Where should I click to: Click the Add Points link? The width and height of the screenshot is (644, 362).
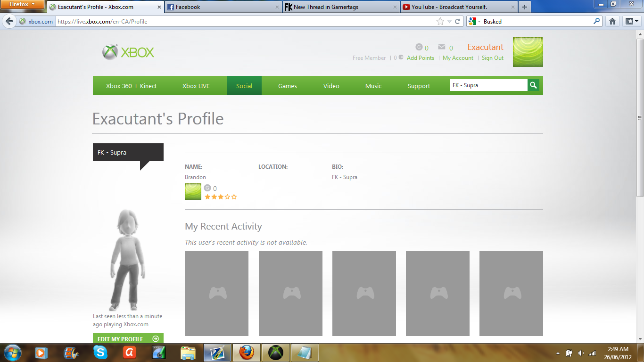click(421, 58)
